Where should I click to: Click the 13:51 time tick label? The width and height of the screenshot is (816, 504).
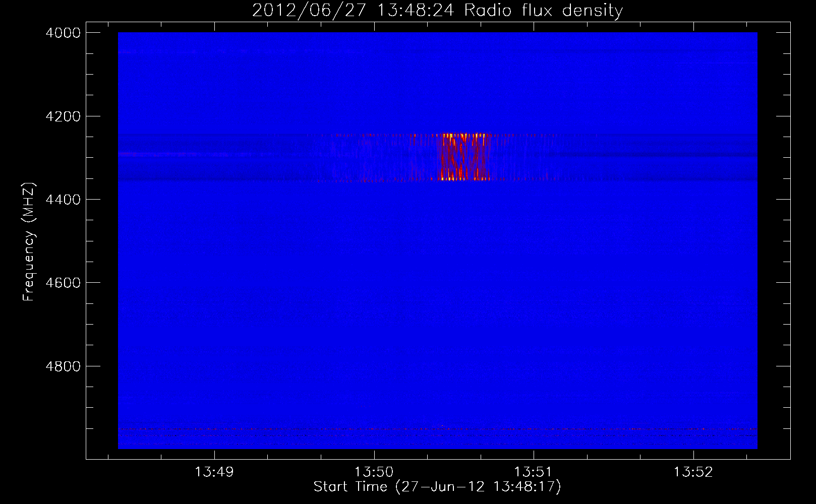click(x=534, y=472)
